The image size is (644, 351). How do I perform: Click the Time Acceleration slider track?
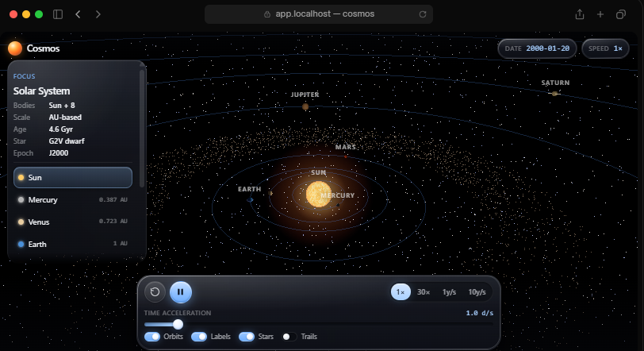(x=319, y=324)
